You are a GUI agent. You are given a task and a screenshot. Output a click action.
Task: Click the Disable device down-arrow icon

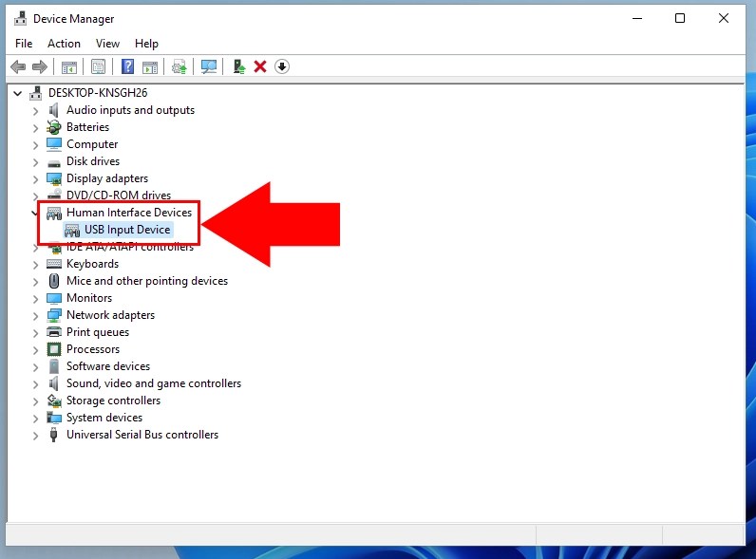[282, 66]
